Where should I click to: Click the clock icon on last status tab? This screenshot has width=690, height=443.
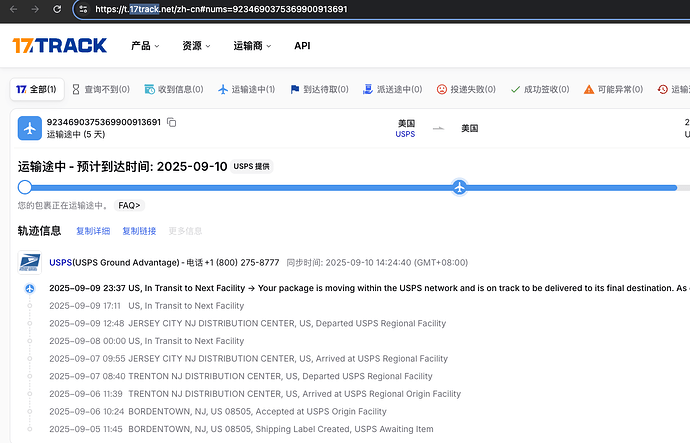663,89
